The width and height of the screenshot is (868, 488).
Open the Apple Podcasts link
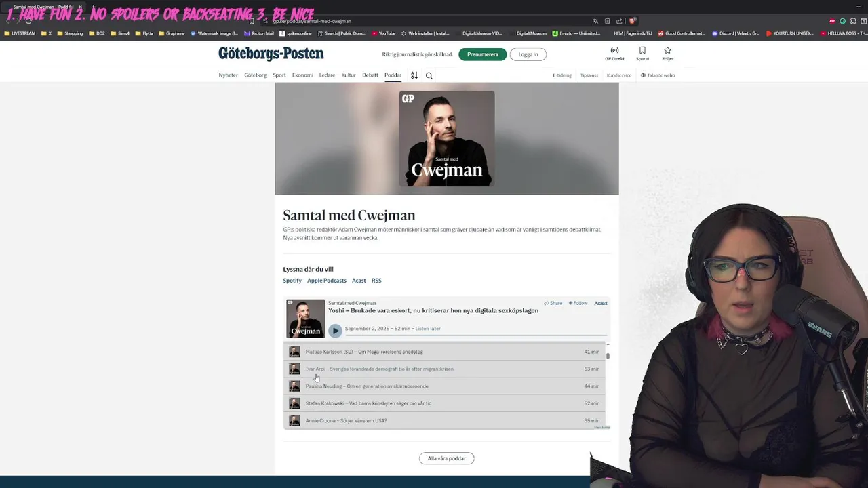click(327, 281)
